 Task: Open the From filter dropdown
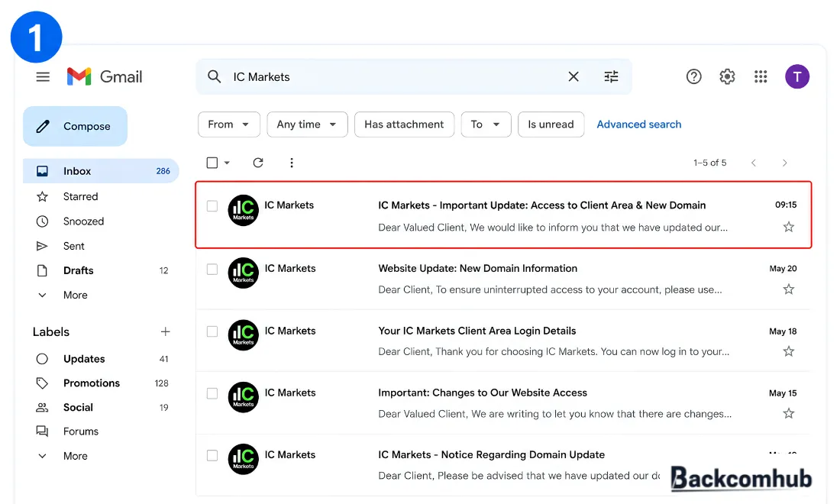tap(229, 124)
